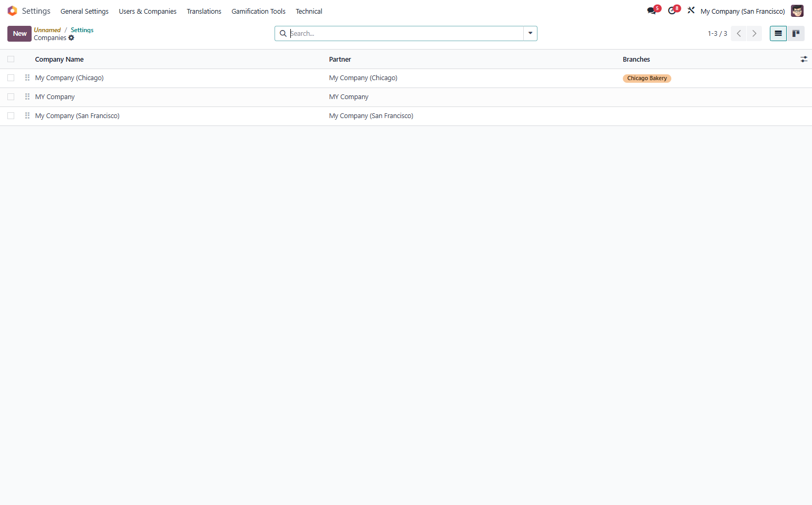Go to next page arrow

(754, 34)
